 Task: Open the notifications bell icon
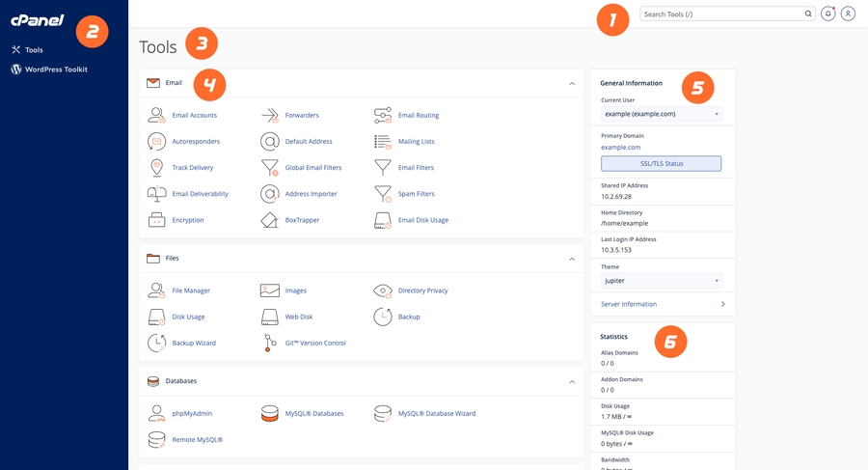click(827, 14)
